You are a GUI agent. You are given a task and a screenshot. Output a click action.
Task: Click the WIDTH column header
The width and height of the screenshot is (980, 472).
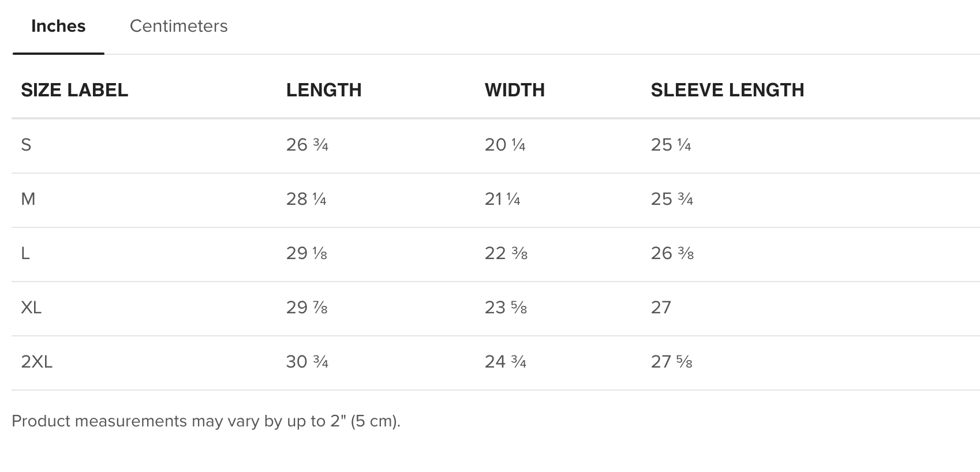click(x=514, y=90)
